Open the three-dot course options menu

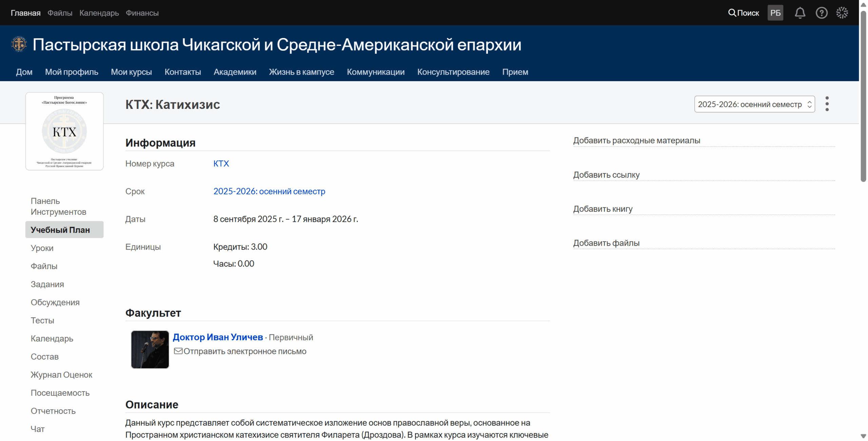pos(827,104)
